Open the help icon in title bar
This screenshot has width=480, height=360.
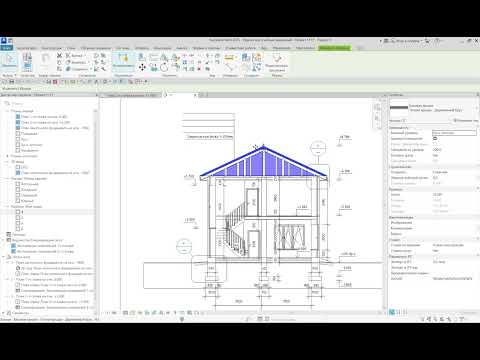click(438, 41)
